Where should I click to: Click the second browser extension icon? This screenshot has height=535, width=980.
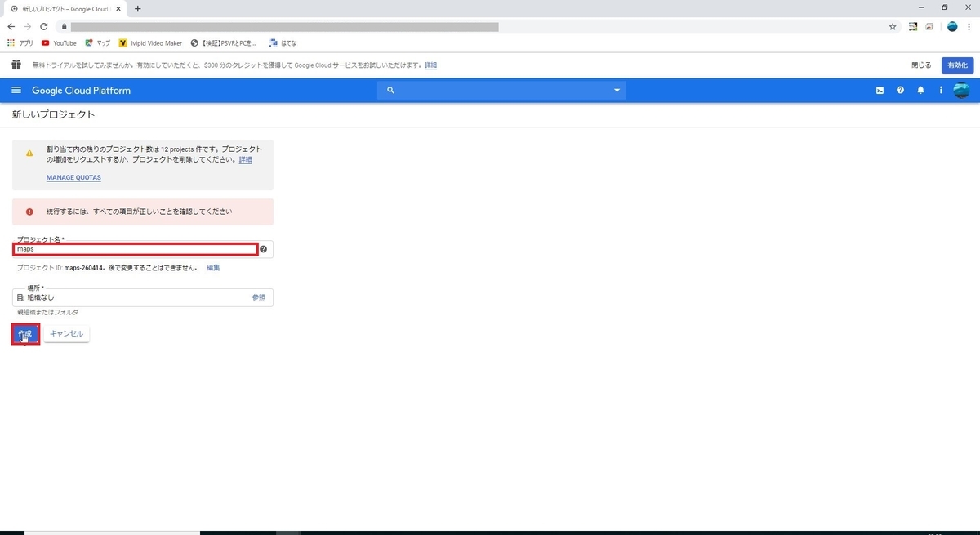point(929,26)
